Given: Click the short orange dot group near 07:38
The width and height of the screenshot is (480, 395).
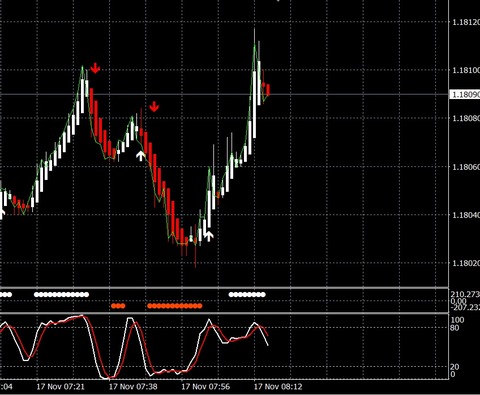Looking at the screenshot, I should (x=118, y=306).
